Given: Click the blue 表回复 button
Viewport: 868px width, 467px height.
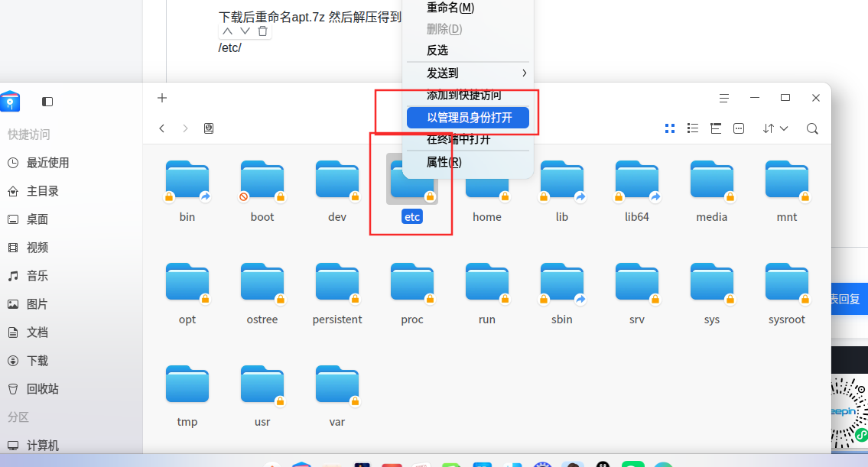Looking at the screenshot, I should (850, 300).
